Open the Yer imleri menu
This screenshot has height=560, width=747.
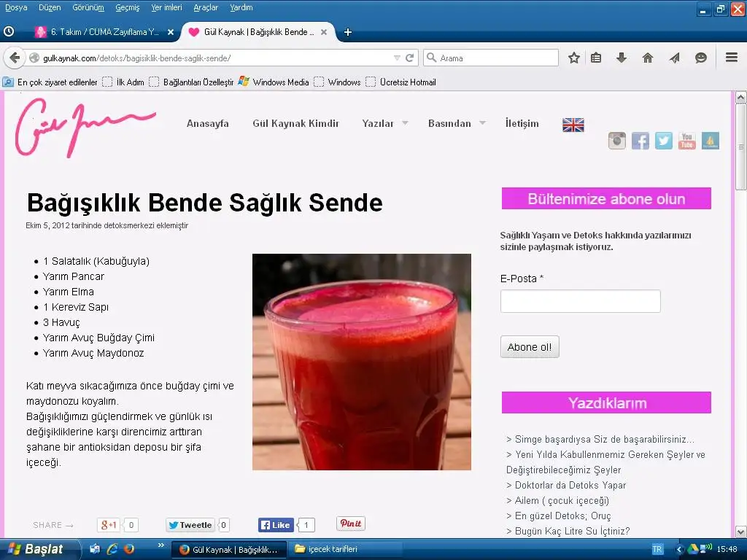tap(166, 7)
